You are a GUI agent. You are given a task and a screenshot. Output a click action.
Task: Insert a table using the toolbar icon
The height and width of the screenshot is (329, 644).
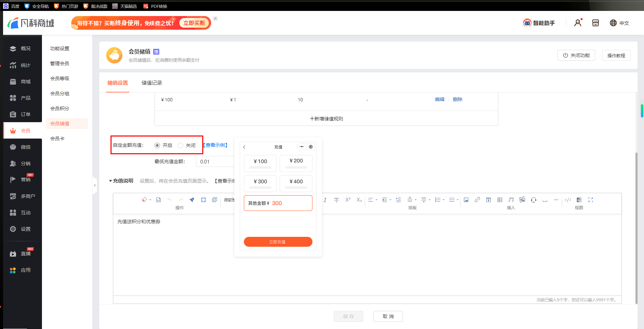point(500,200)
